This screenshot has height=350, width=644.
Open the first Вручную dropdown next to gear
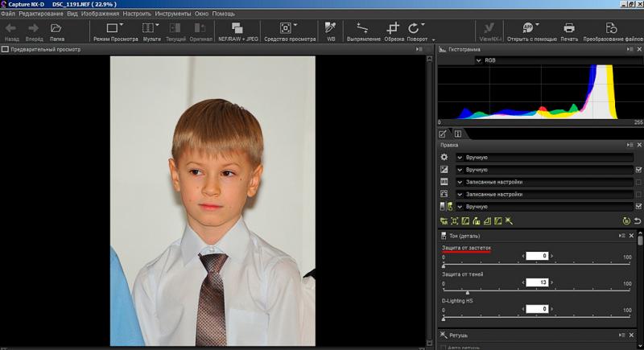(545, 157)
